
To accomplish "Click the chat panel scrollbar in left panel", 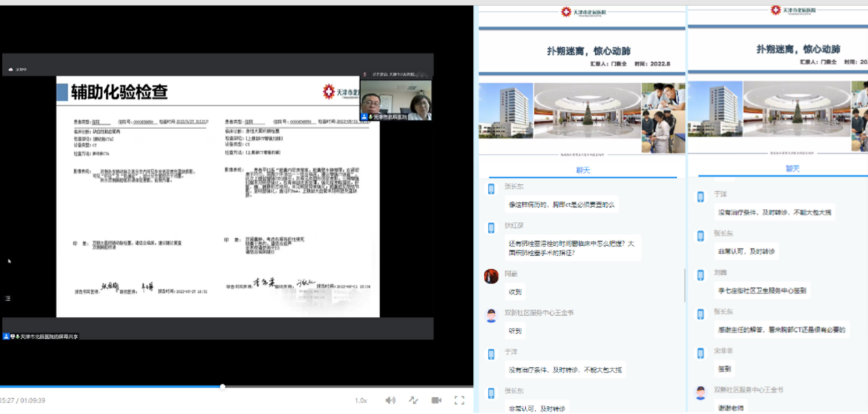I will (684, 285).
